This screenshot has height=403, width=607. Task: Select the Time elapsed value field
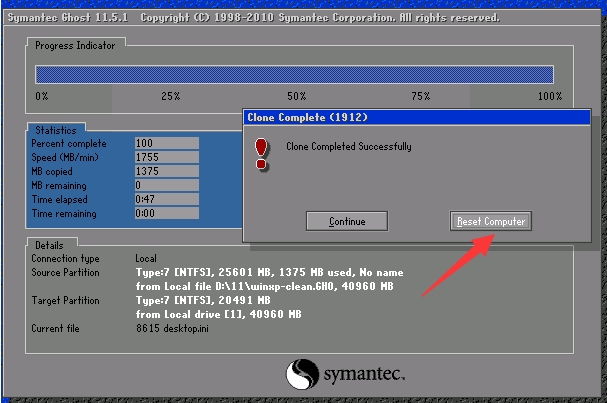167,199
